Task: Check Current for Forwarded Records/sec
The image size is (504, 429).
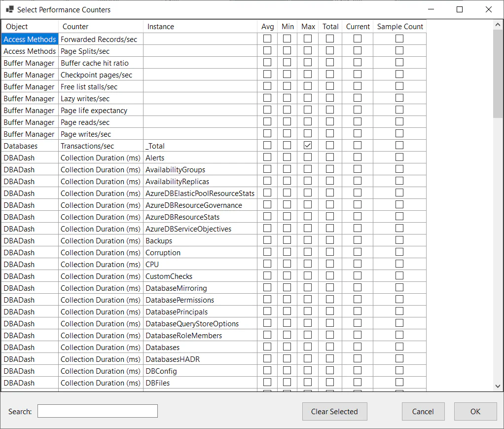Action: [x=358, y=39]
